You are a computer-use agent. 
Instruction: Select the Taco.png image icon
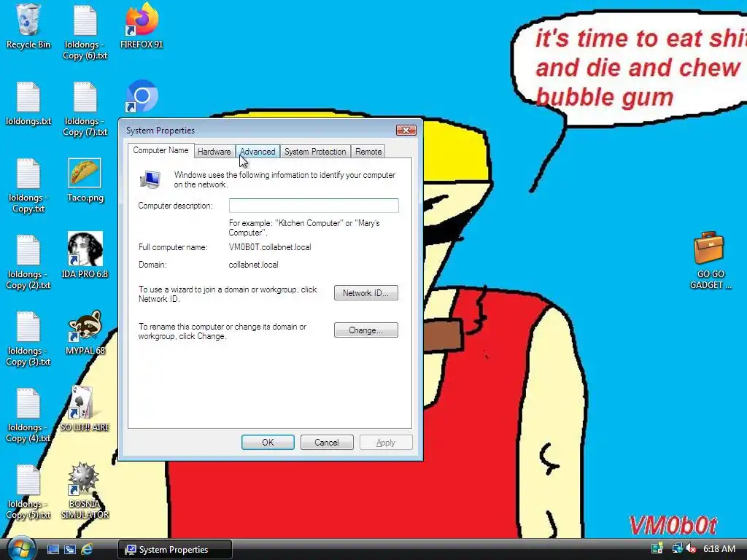(x=85, y=179)
